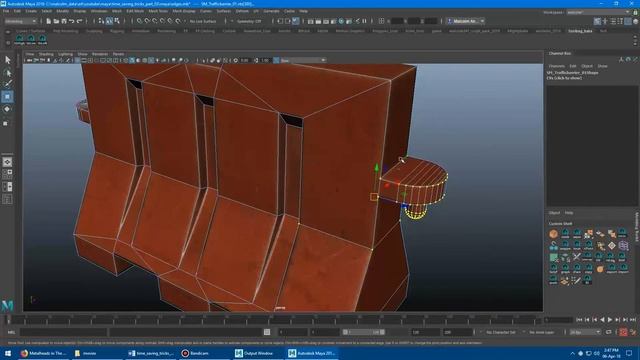Choose the Lasso select tool

click(x=8, y=73)
